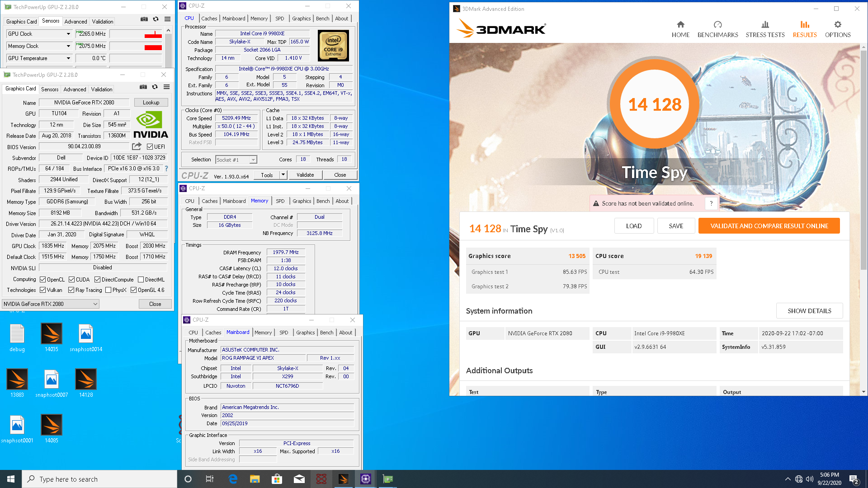Image resolution: width=868 pixels, height=488 pixels.
Task: Expand the GPU Temperature sensor dropdown
Action: [68, 58]
